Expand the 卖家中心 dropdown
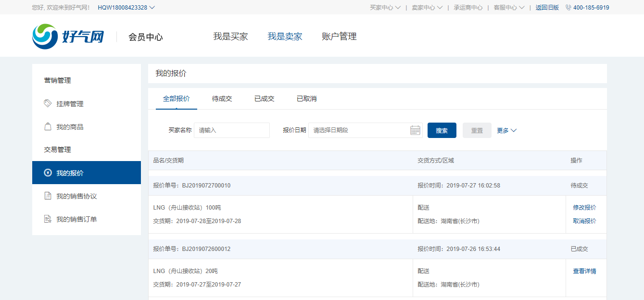The image size is (644, 300). pyautogui.click(x=427, y=7)
